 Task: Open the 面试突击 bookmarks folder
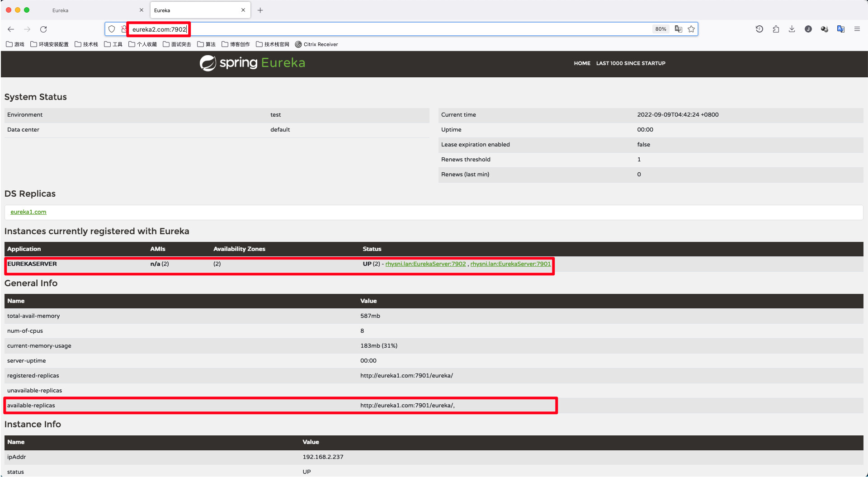tap(177, 44)
